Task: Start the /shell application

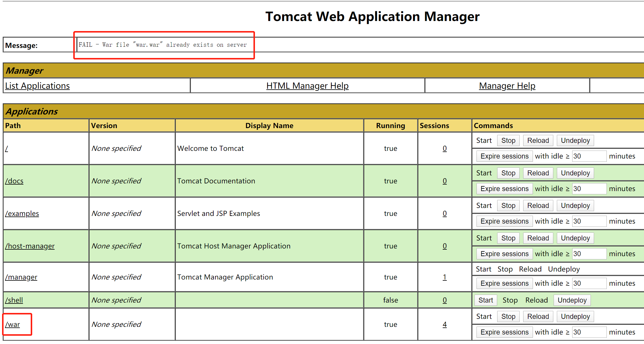Action: [x=486, y=300]
